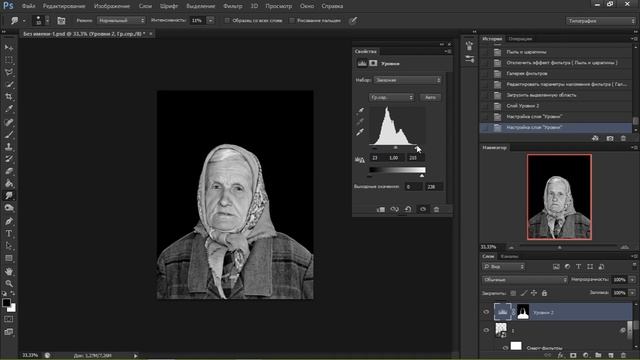
Task: Toggle lock all padlock in Layers
Action: coord(544,293)
